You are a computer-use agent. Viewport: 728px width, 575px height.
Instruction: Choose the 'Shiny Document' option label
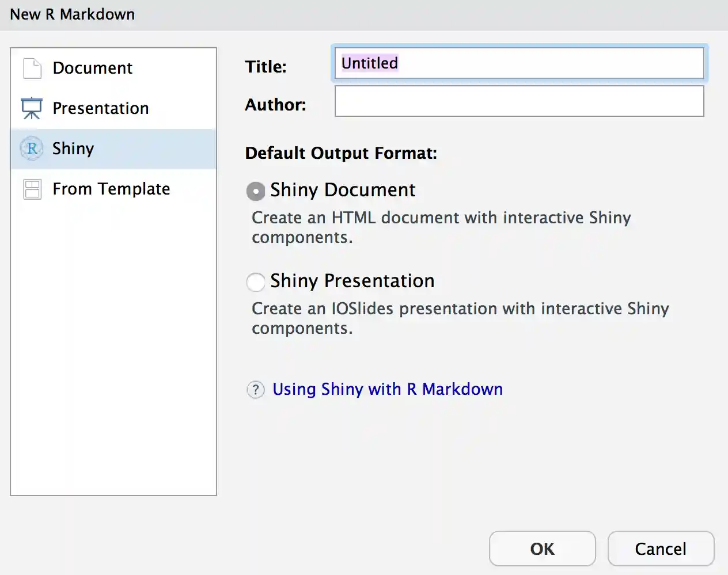343,190
